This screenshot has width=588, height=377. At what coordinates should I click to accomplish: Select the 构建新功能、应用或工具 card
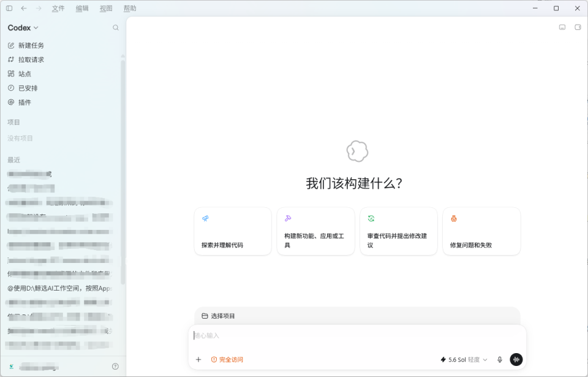(x=316, y=231)
